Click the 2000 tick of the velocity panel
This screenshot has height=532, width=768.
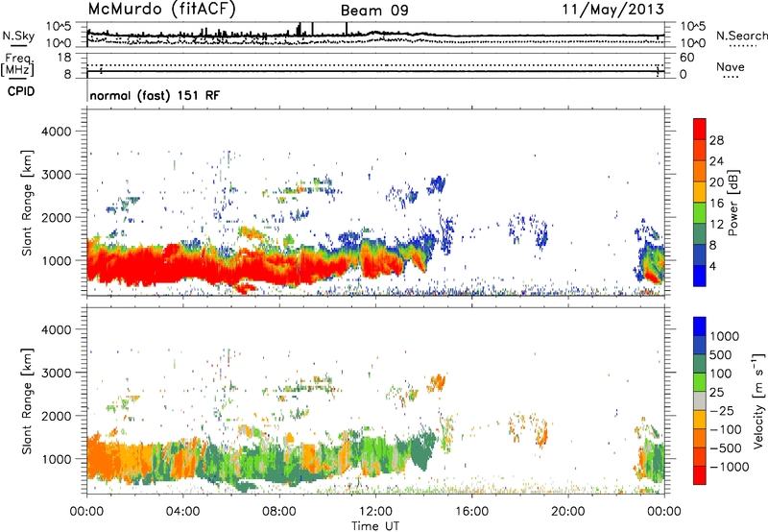pos(56,416)
